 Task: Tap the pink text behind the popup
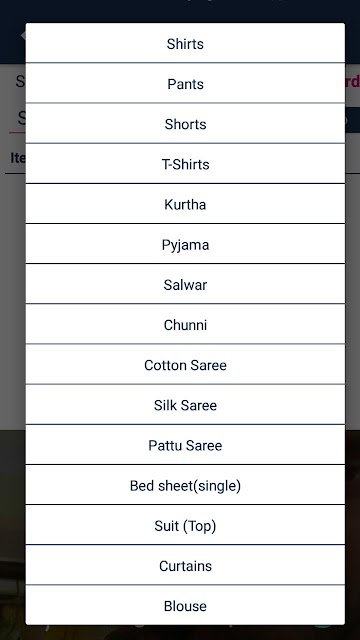(x=353, y=82)
